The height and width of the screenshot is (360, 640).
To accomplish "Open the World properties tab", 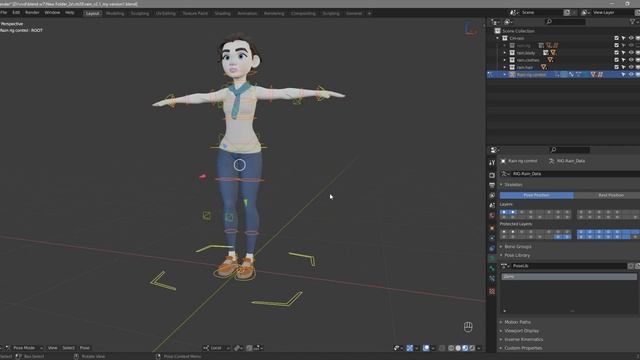I will [x=492, y=216].
